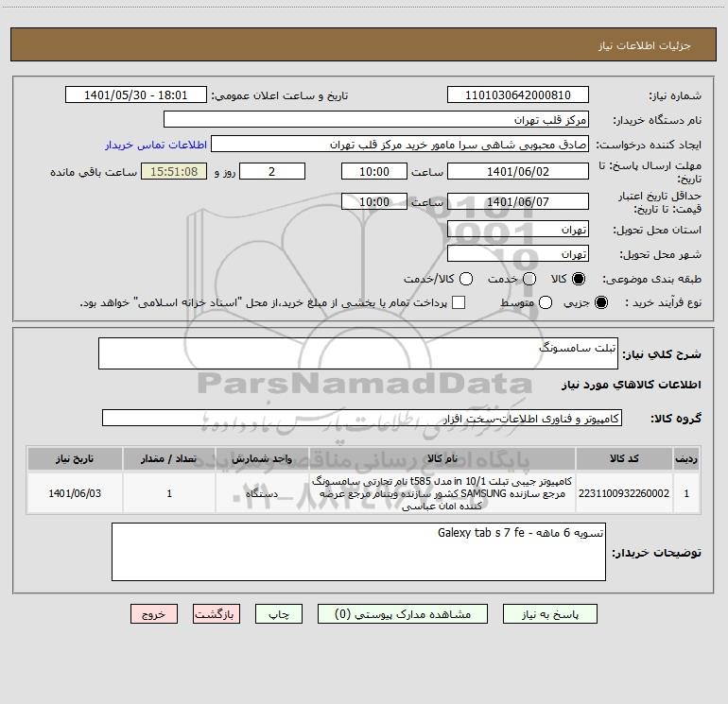The height and width of the screenshot is (704, 728).
Task: Select the متوسط purchase type radio
Action: 546,302
